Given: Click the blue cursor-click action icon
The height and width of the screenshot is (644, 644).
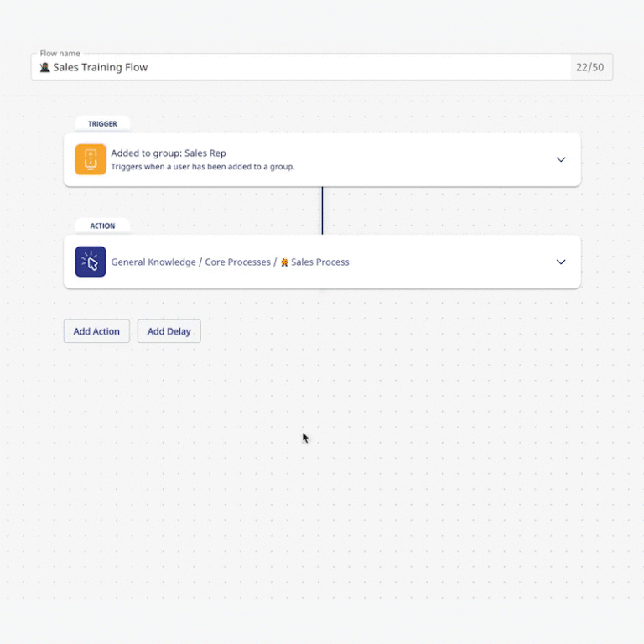Looking at the screenshot, I should pyautogui.click(x=91, y=262).
